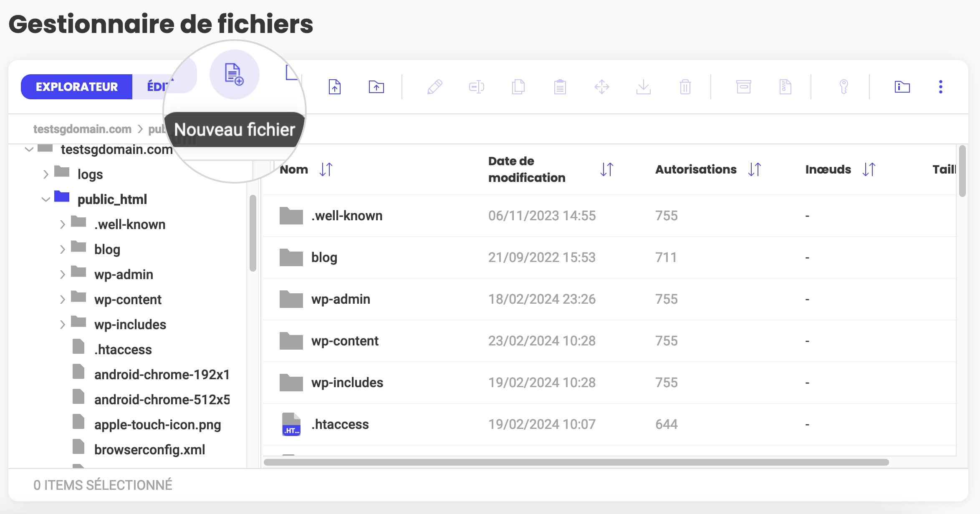Select wp-includes in the folder tree
Viewport: 980px width, 514px height.
click(130, 325)
